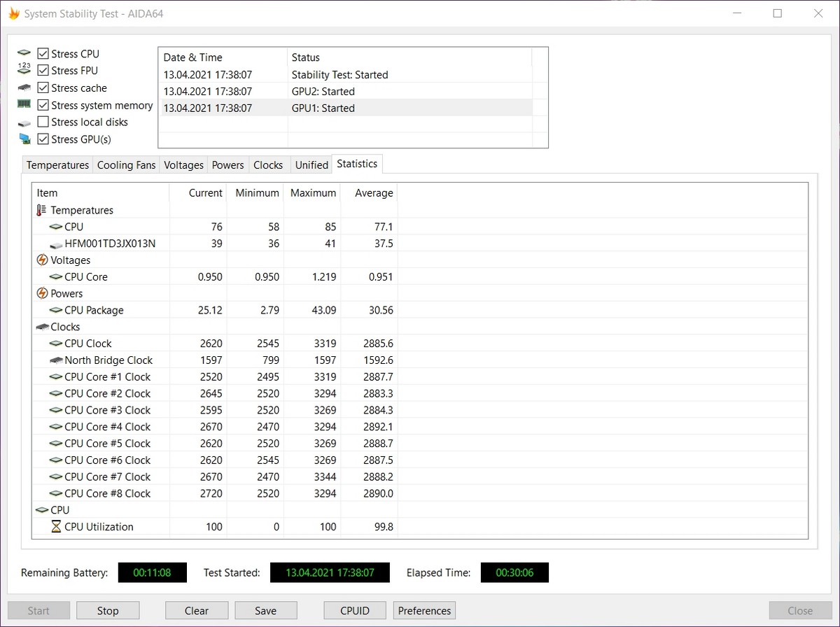Select the 'Stability Test: Started' log entry
This screenshot has width=840, height=627.
point(345,75)
